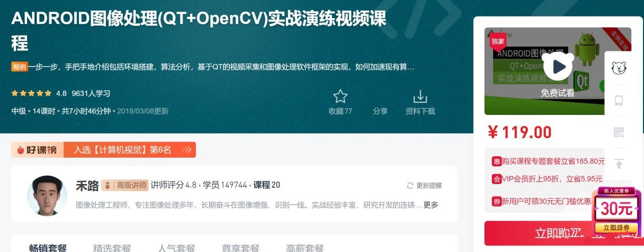Open the bear mascot sidebar icon
Screen dimensions: 644x252
[x=618, y=68]
